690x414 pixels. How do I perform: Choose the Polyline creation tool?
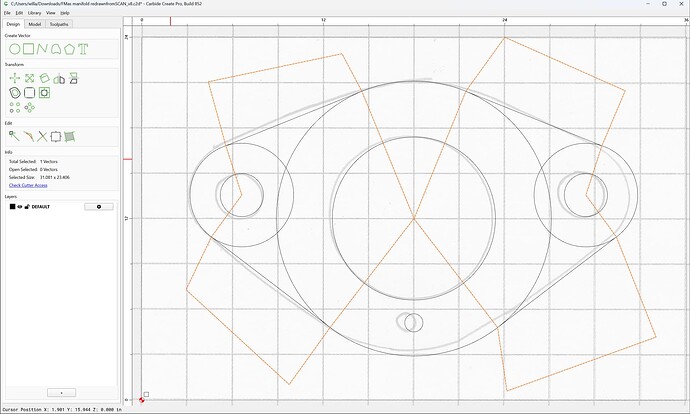pyautogui.click(x=42, y=49)
